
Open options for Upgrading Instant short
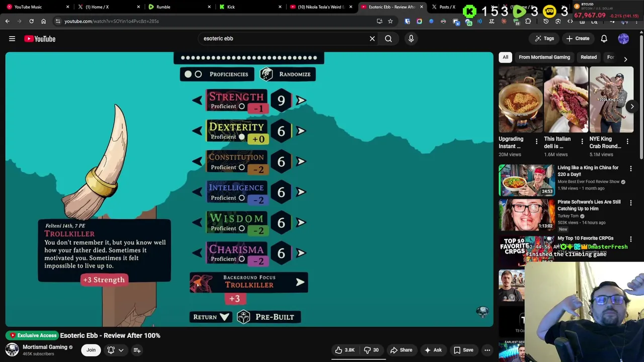point(536,142)
